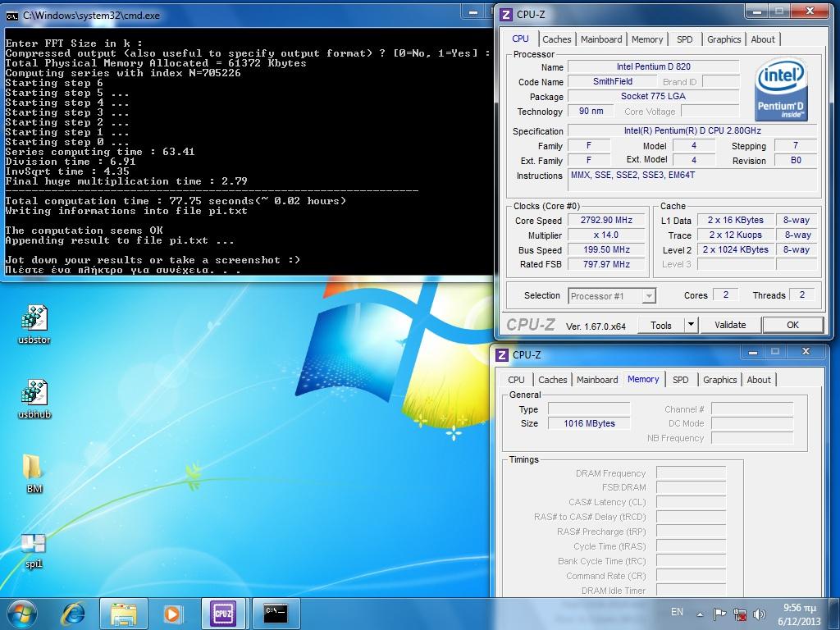Switch to About tab in lower CPU-Z window

pyautogui.click(x=759, y=380)
